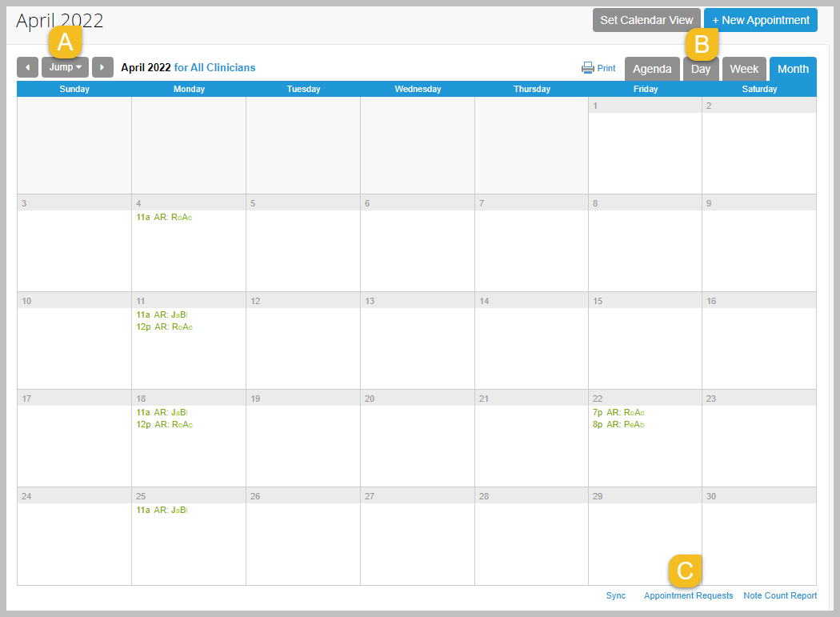Select day number 19
840x617 pixels.
(x=255, y=399)
